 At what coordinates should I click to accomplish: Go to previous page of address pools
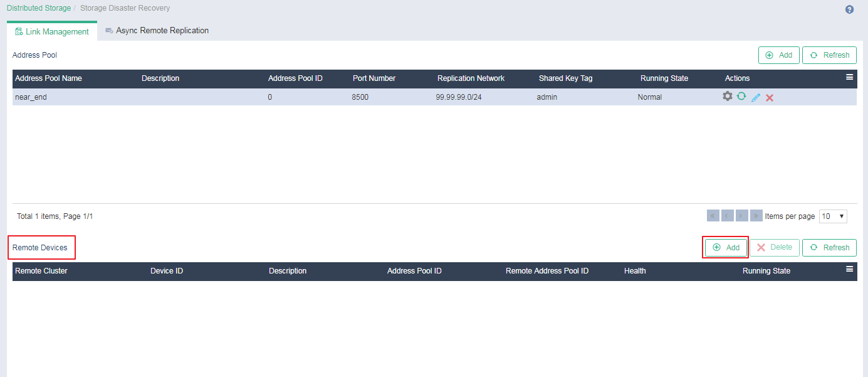[x=727, y=216]
